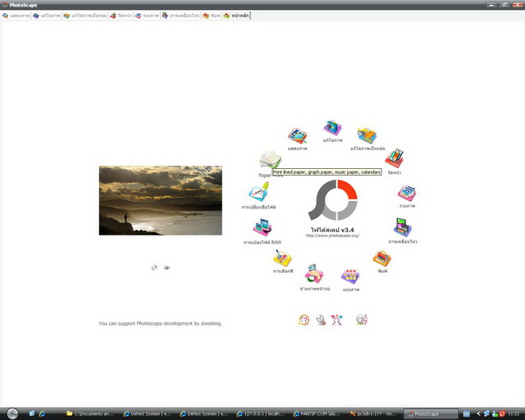
Task: Switch to the แก้ไขภาพ (Editor) tab
Action: tap(47, 16)
